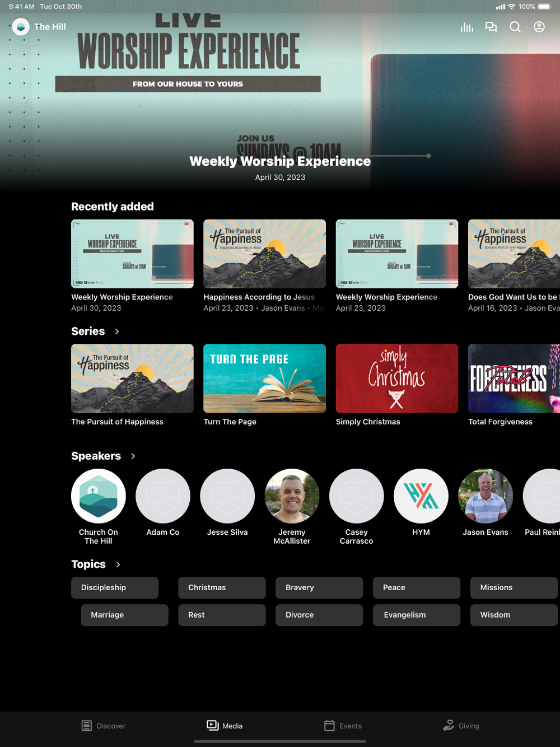Choose the Peace topic
This screenshot has height=747, width=560.
coord(417,588)
